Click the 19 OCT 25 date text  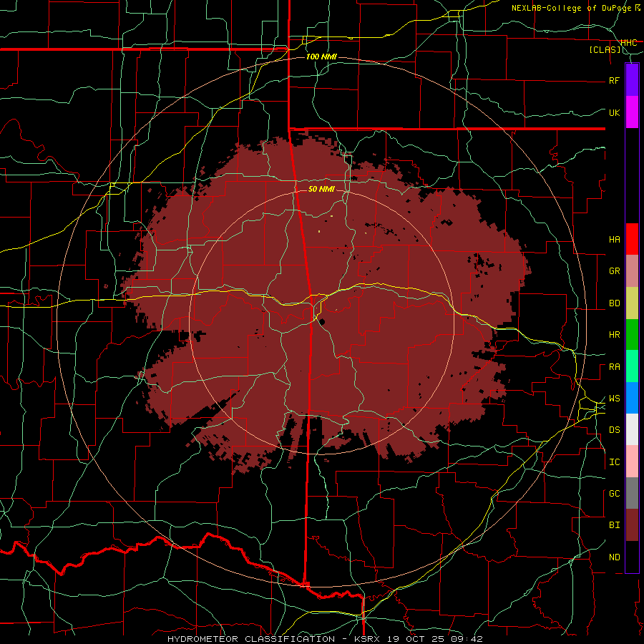[415, 639]
